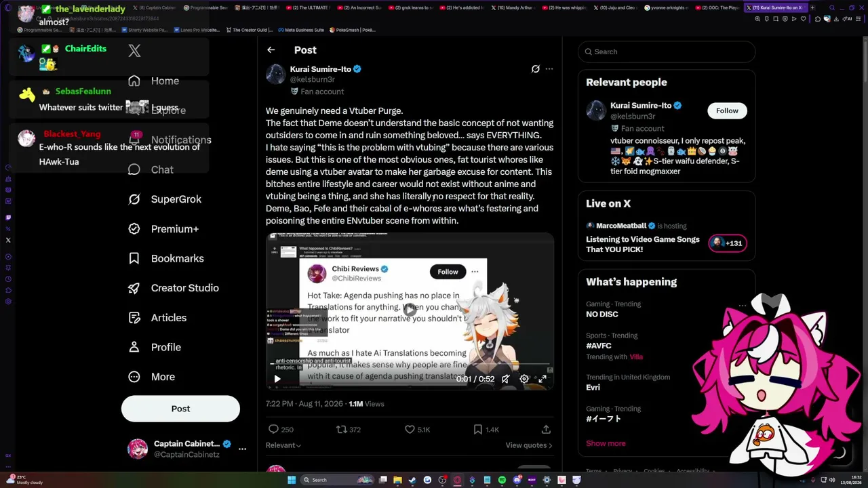The width and height of the screenshot is (868, 488).
Task: Open Task View from taskbar
Action: (382, 480)
